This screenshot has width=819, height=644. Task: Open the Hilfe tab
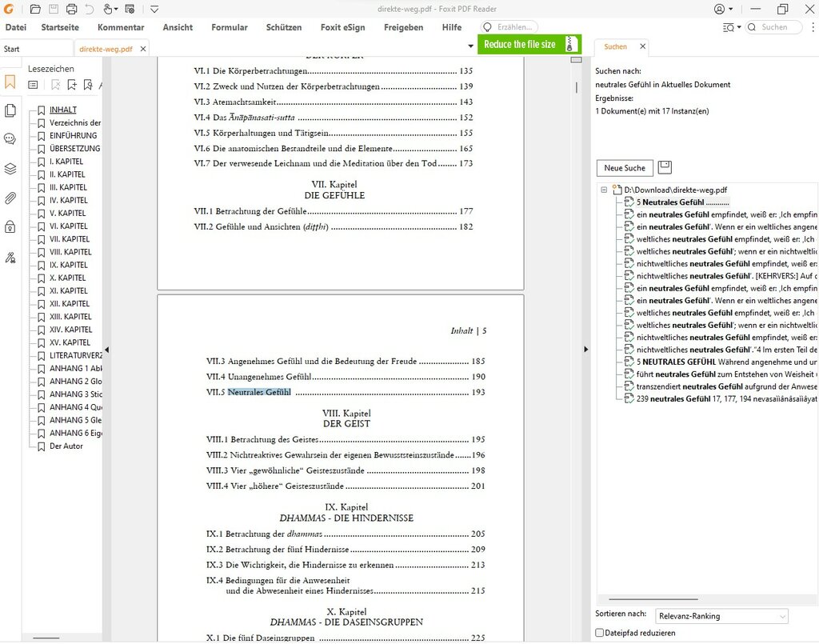pyautogui.click(x=452, y=27)
